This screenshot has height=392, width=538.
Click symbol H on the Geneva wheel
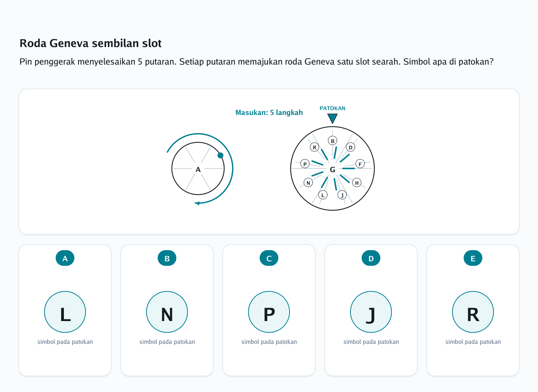pos(357,183)
